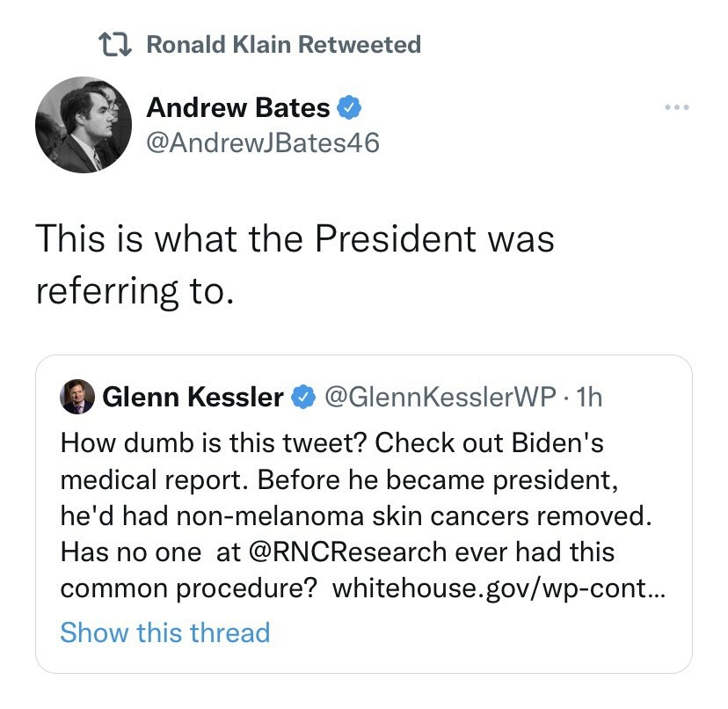The image size is (728, 709).
Task: Open the Andrew Bates display name
Action: [237, 108]
